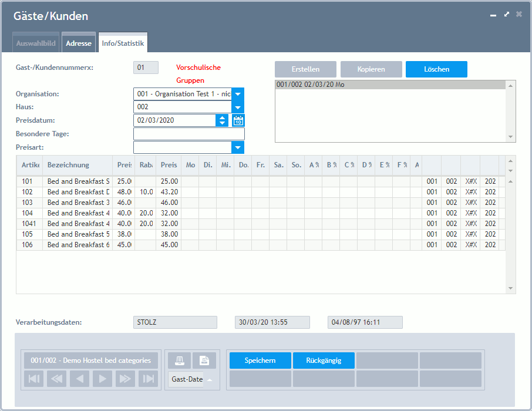Jump to first record navigation button

(33, 379)
